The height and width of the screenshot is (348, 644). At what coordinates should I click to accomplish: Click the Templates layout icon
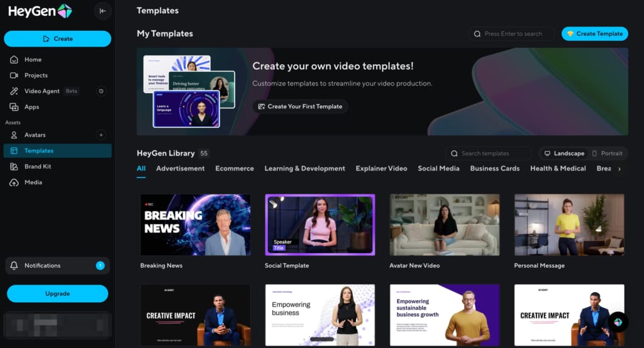click(x=14, y=151)
